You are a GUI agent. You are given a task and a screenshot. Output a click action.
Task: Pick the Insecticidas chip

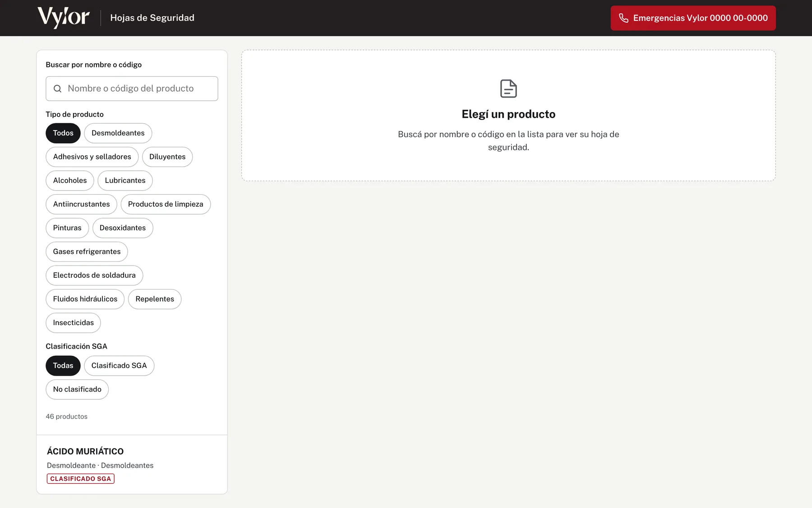tap(73, 323)
